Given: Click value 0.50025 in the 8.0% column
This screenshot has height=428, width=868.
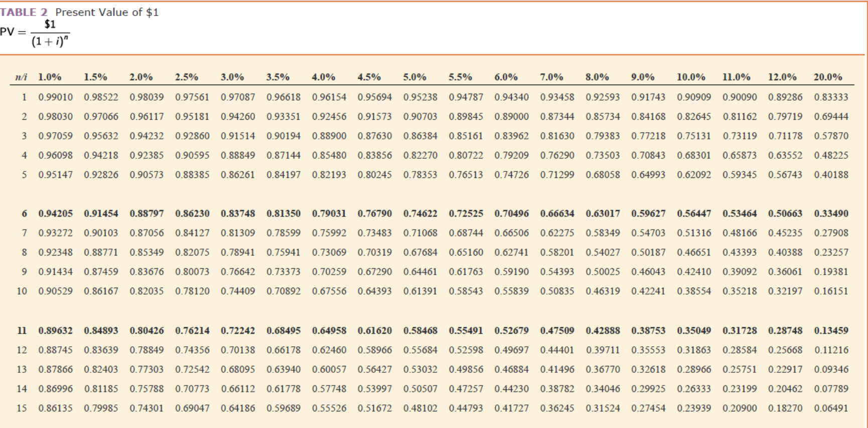Looking at the screenshot, I should [x=603, y=272].
